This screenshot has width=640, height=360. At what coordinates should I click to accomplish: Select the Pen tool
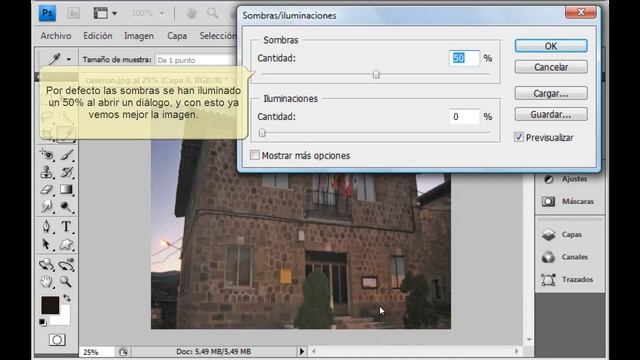tap(47, 227)
